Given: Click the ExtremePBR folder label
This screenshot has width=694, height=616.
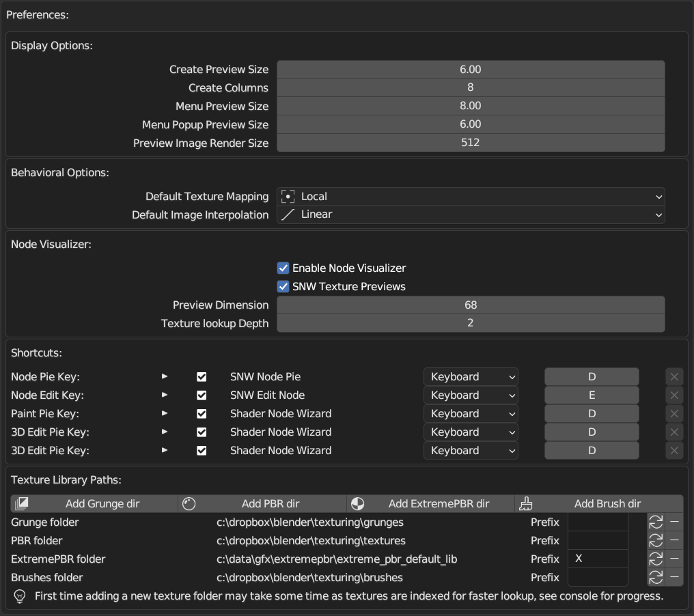Looking at the screenshot, I should [58, 559].
